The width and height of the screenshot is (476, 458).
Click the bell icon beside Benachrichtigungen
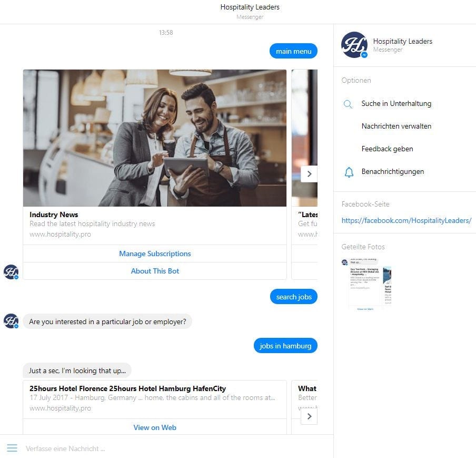coord(349,172)
